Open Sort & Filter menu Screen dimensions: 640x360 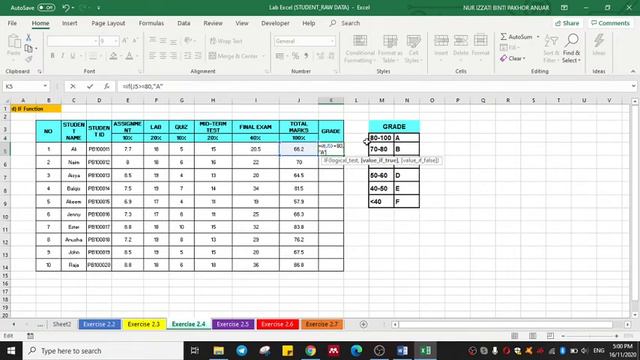point(551,49)
